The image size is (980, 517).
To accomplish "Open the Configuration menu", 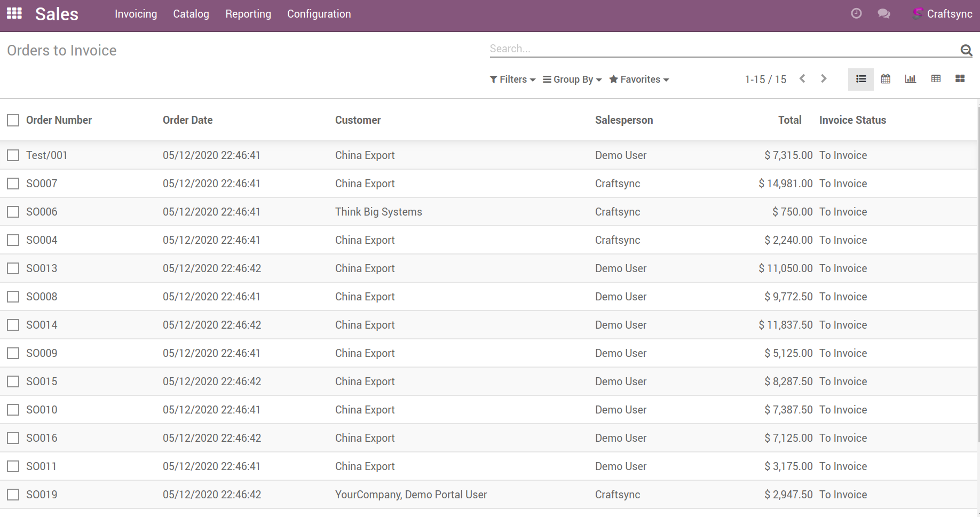I will click(319, 14).
